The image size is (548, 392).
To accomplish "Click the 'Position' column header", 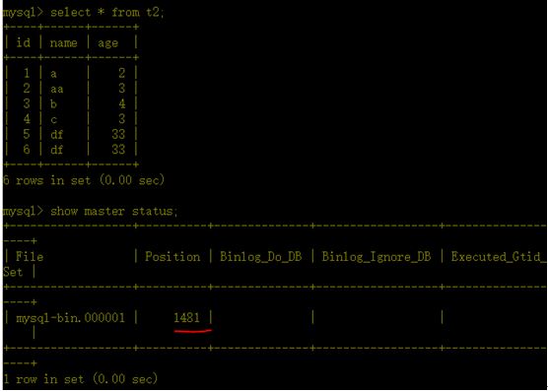I will tap(172, 257).
